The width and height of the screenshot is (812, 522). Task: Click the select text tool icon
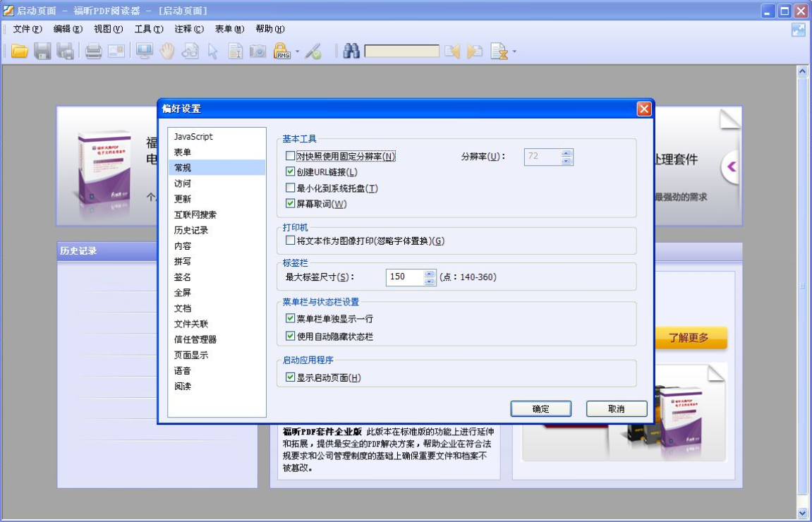coord(236,51)
